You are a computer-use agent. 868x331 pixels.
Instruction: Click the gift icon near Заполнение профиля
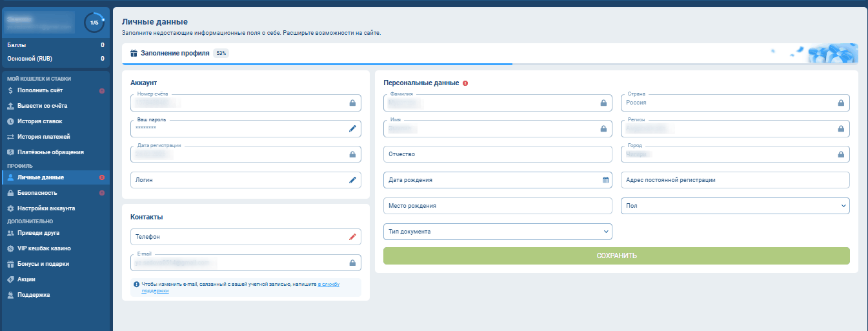134,54
